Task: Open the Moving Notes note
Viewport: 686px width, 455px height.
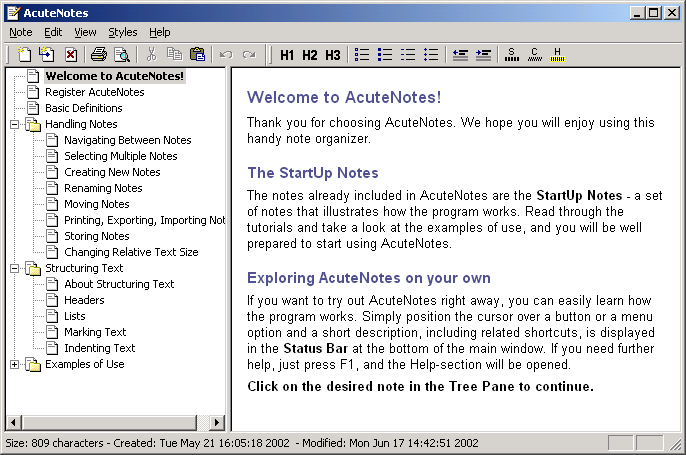Action: click(x=97, y=204)
